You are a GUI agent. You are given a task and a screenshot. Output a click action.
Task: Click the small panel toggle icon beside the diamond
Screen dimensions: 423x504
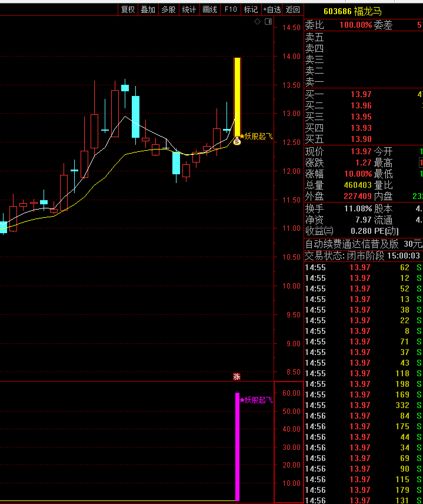[268, 22]
